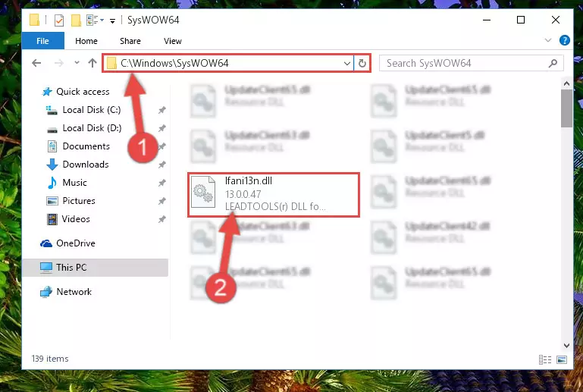Switch to the Home ribbon tab
Screen dimensions: 583x392
[x=86, y=41]
